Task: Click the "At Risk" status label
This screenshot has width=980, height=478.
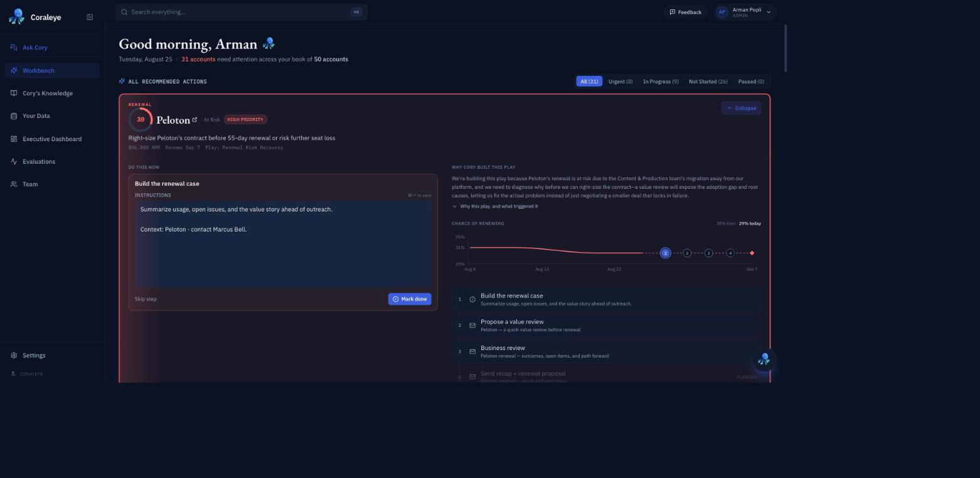Action: coord(211,120)
